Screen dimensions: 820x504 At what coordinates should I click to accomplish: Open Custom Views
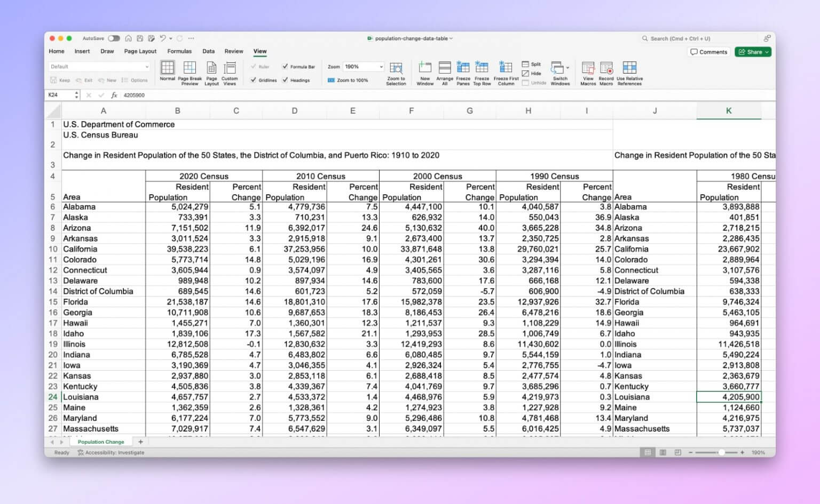tap(230, 73)
